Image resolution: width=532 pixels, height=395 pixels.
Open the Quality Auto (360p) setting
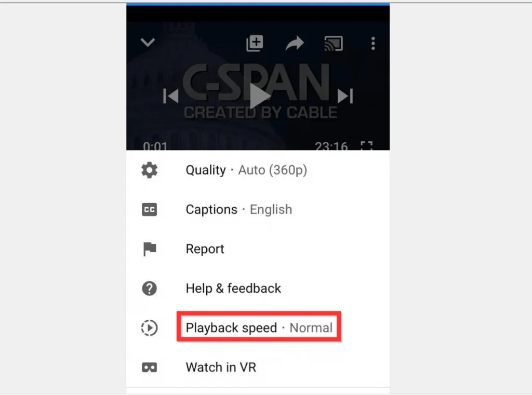[246, 170]
